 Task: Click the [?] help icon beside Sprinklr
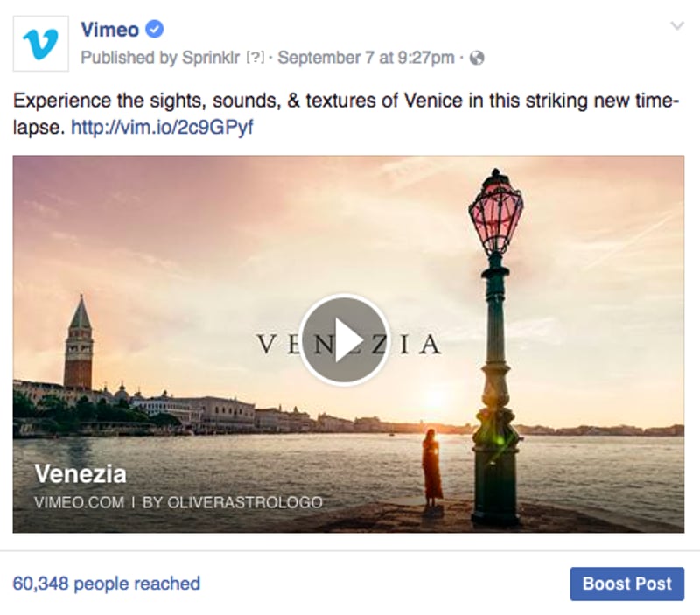point(255,59)
